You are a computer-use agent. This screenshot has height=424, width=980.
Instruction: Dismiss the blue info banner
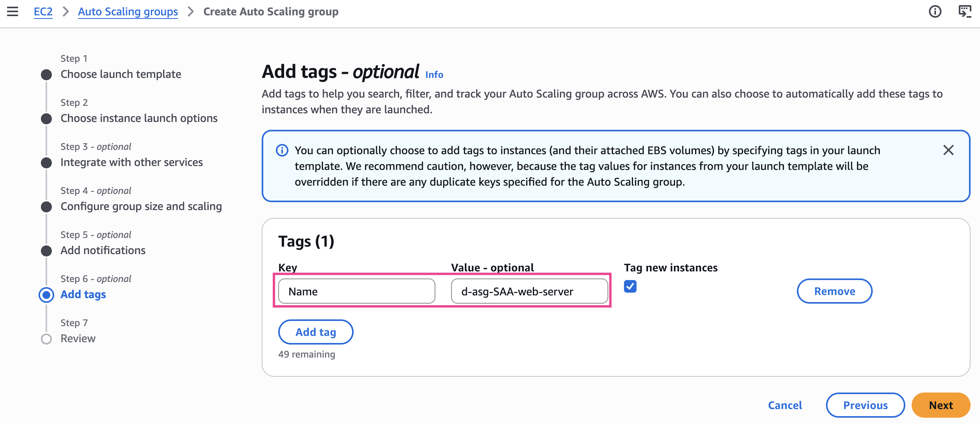pyautogui.click(x=948, y=150)
